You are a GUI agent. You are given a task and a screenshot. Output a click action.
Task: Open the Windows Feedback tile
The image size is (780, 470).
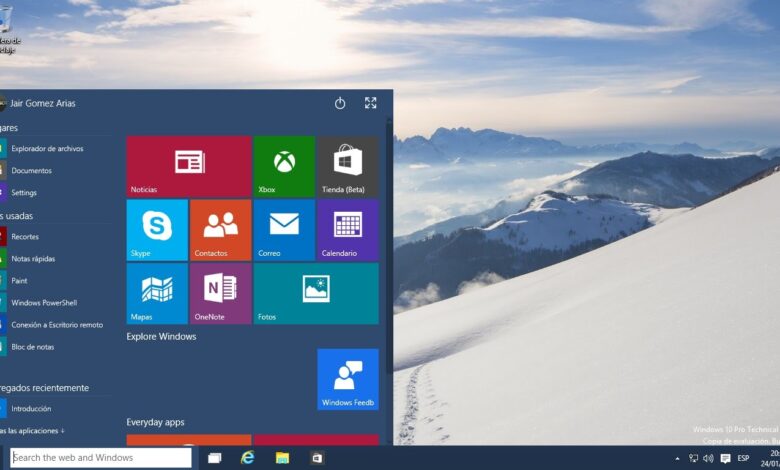point(348,379)
